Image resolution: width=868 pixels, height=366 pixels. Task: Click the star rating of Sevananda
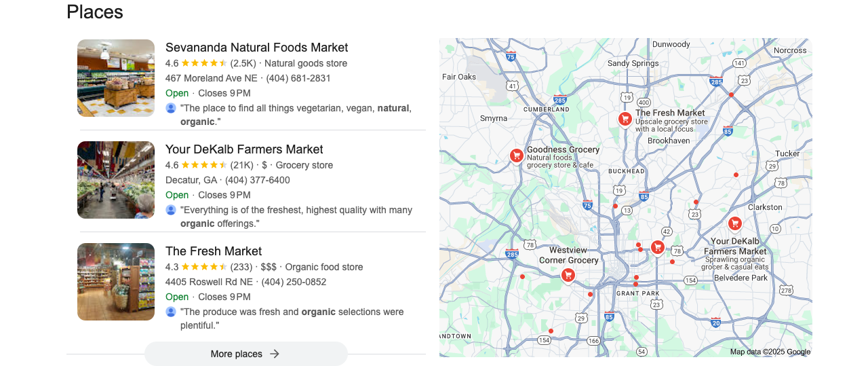(x=204, y=63)
